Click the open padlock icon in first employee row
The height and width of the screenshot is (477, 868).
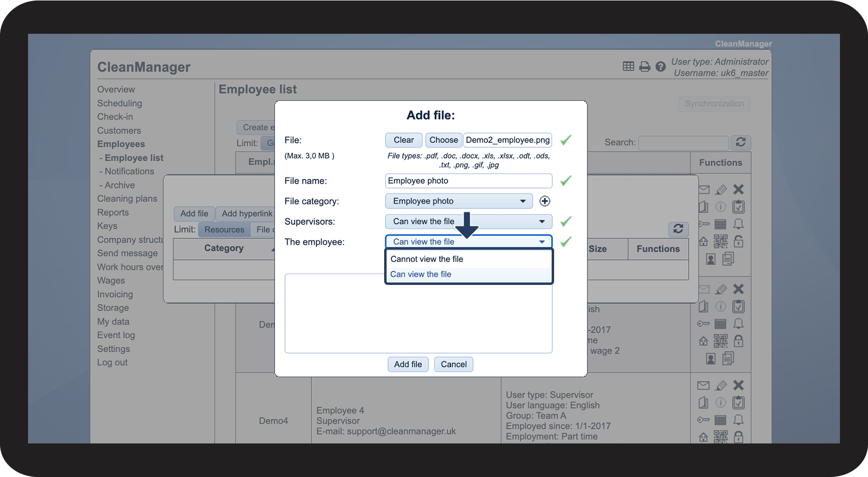(x=738, y=241)
